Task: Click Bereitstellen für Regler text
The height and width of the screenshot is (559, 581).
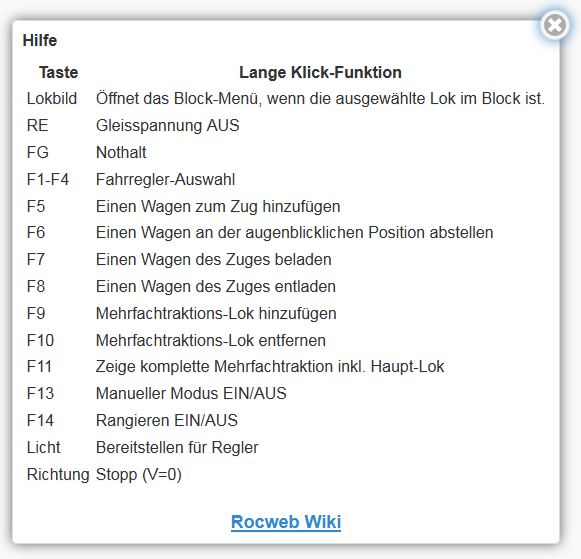Action: click(177, 447)
